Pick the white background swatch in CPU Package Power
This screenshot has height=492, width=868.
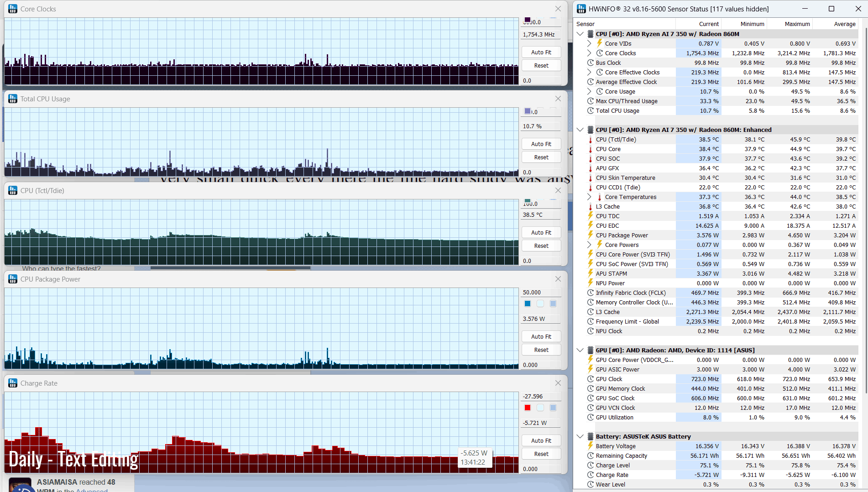pyautogui.click(x=540, y=304)
